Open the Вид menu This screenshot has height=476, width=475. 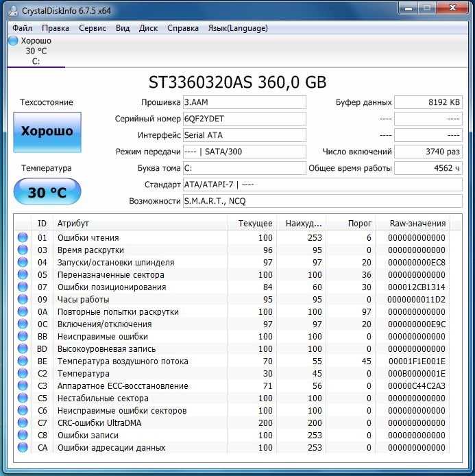tap(123, 28)
